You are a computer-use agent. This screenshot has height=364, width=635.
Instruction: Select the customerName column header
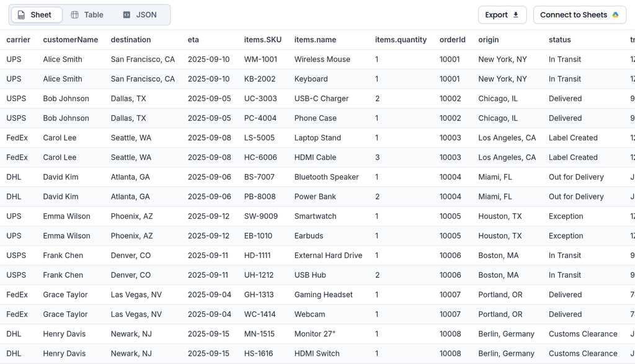point(71,40)
